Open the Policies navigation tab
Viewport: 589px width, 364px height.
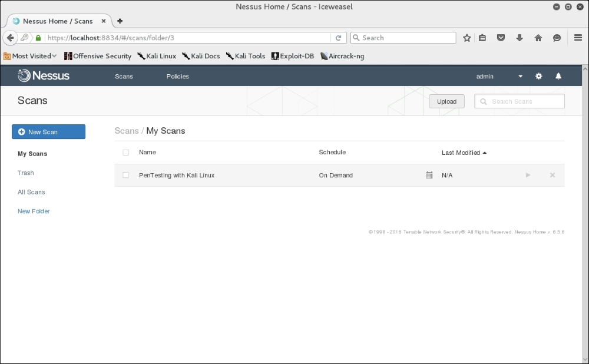pyautogui.click(x=178, y=76)
